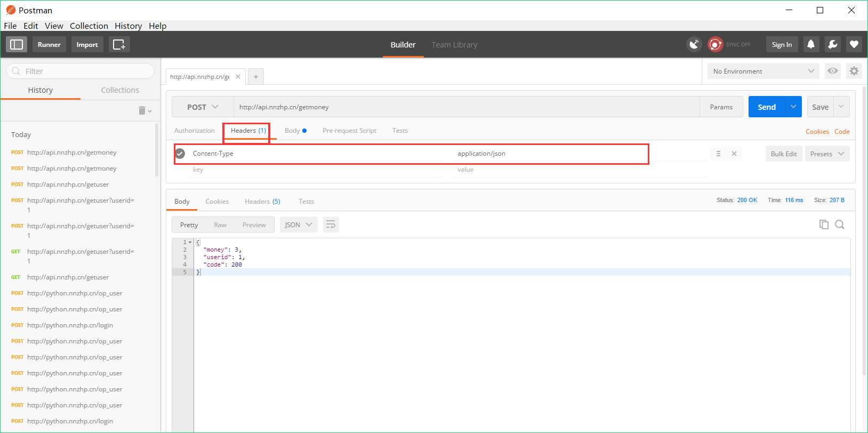Screen dimensions: 868x433
Task: Open settings via the wrench icon
Action: [x=832, y=44]
